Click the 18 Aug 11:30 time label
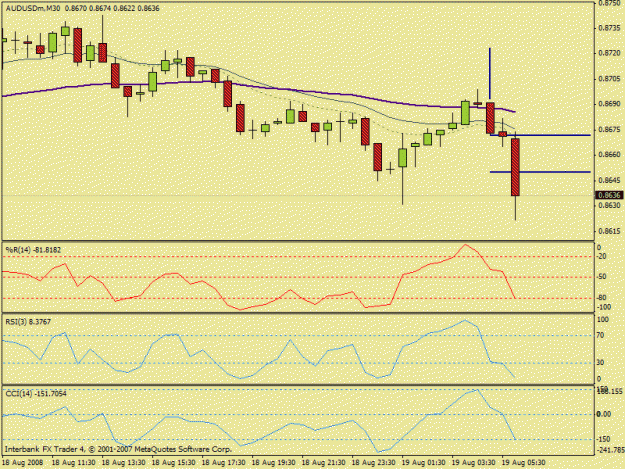 click(73, 463)
